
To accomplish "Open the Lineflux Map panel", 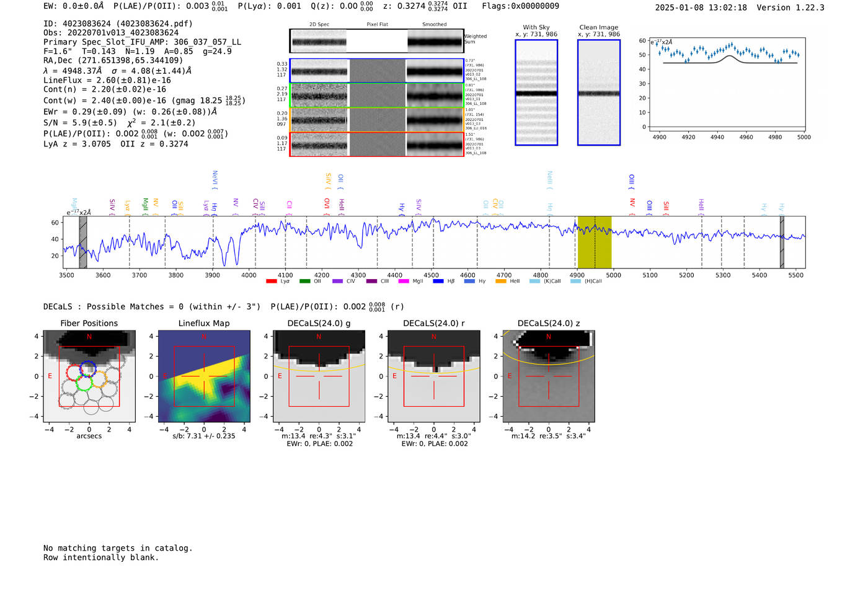I will [204, 376].
